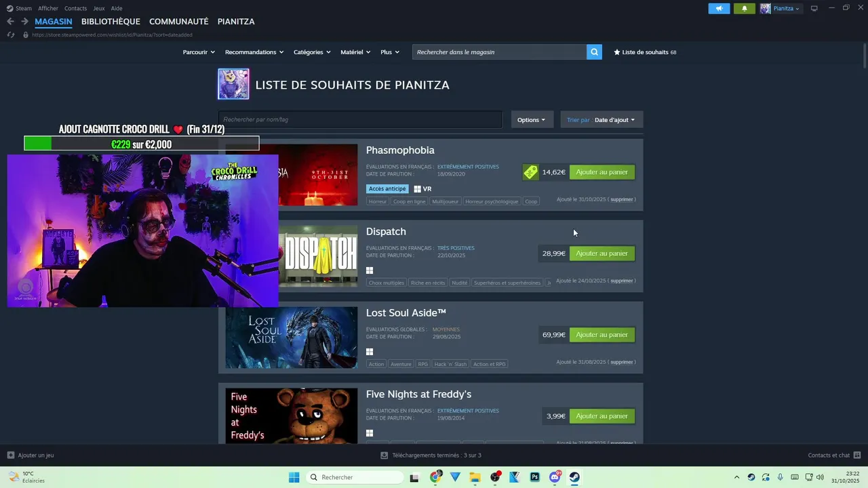868x488 pixels.
Task: Open the Dispatch title link
Action: tap(386, 232)
